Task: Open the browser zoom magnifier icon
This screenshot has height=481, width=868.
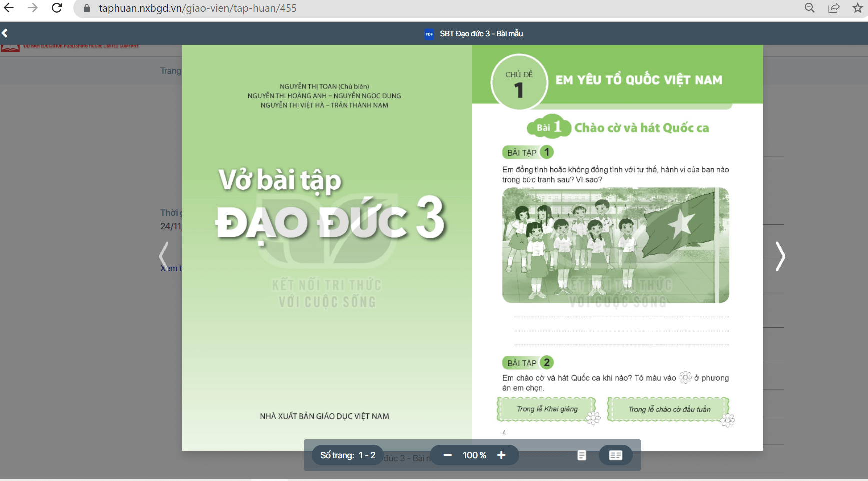Action: click(x=809, y=8)
